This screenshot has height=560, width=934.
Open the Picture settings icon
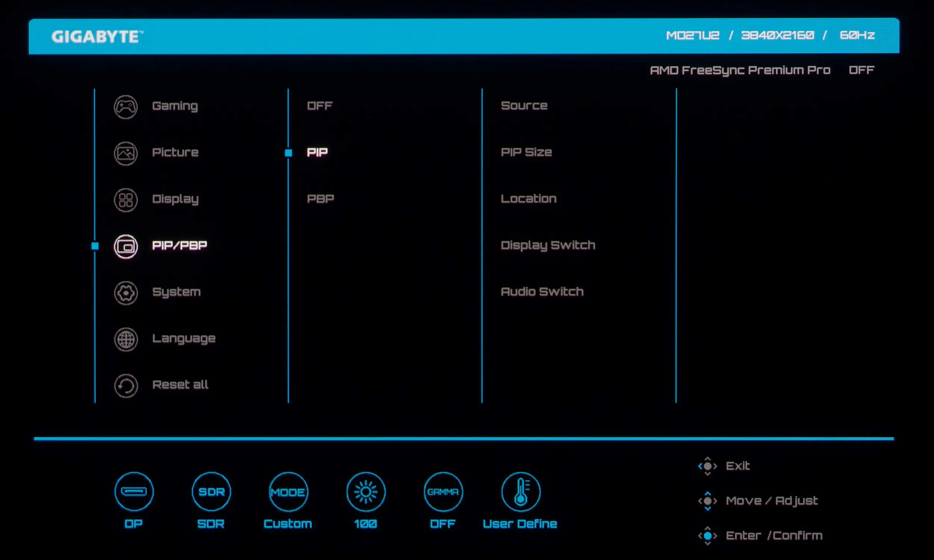tap(126, 153)
